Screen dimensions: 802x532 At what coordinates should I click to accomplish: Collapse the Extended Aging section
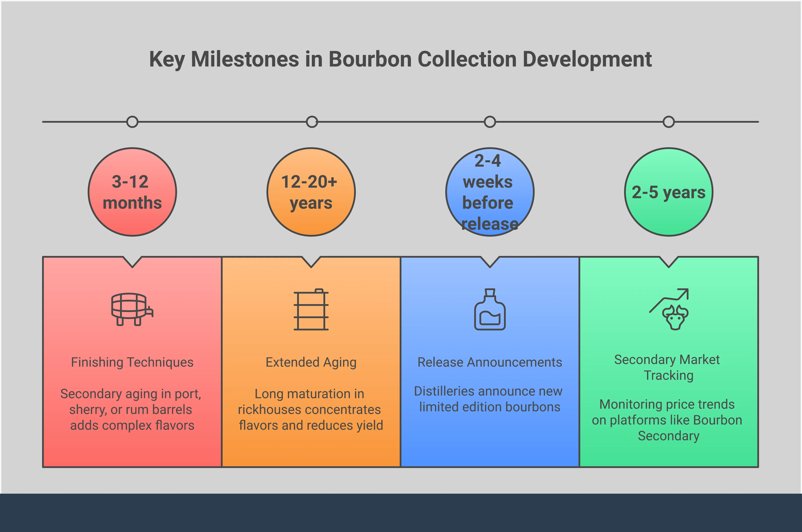coord(311,362)
